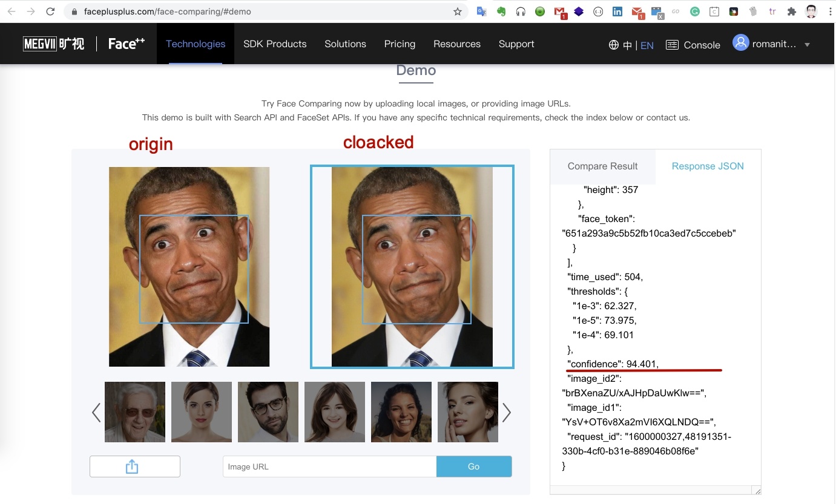Screen dimensions: 836x504
Task: Open the Gmail notifier extension
Action: click(x=636, y=11)
